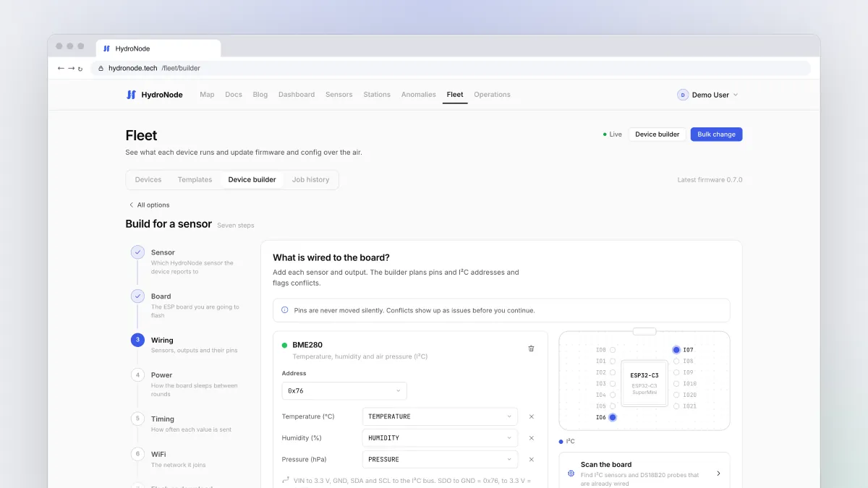The width and height of the screenshot is (868, 488).
Task: Select the Device builder tab
Action: 252,179
